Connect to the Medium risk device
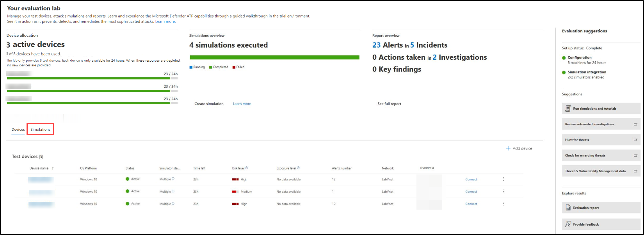Image resolution: width=644 pixels, height=235 pixels. coord(471,192)
